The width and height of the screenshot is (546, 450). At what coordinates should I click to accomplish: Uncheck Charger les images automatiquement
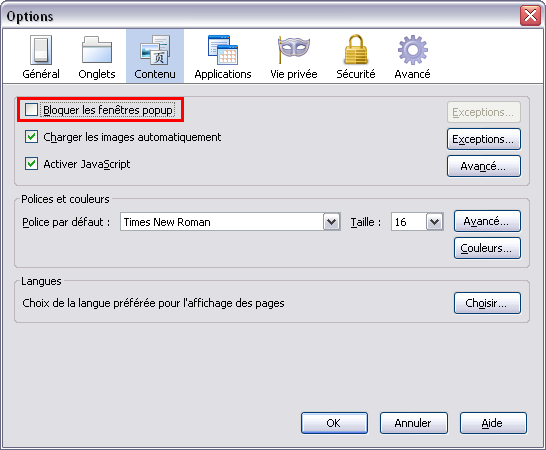click(31, 137)
